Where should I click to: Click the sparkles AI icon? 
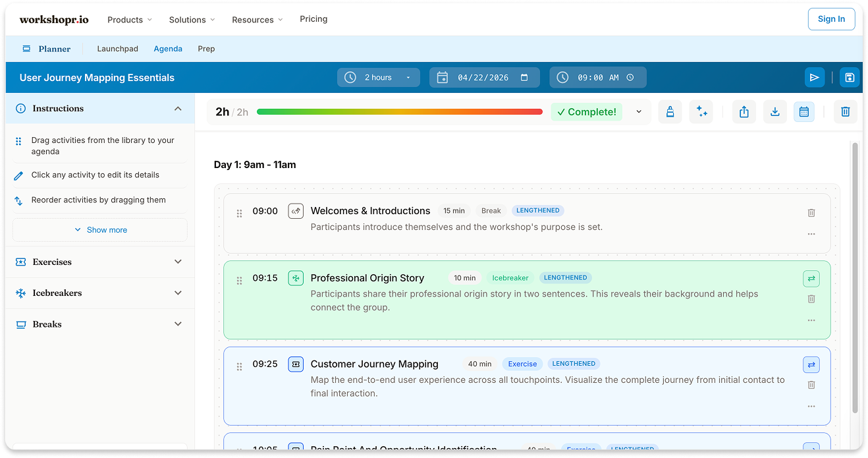[x=701, y=112]
